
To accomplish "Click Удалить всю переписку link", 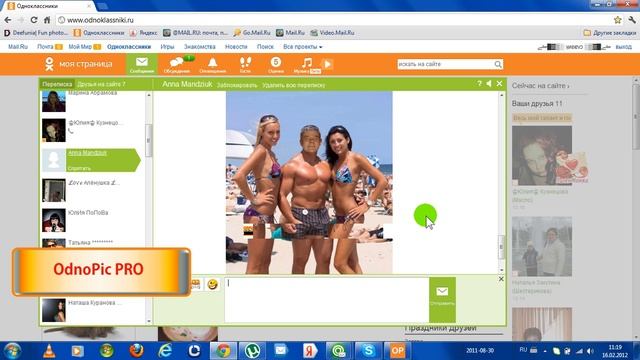I will [293, 85].
